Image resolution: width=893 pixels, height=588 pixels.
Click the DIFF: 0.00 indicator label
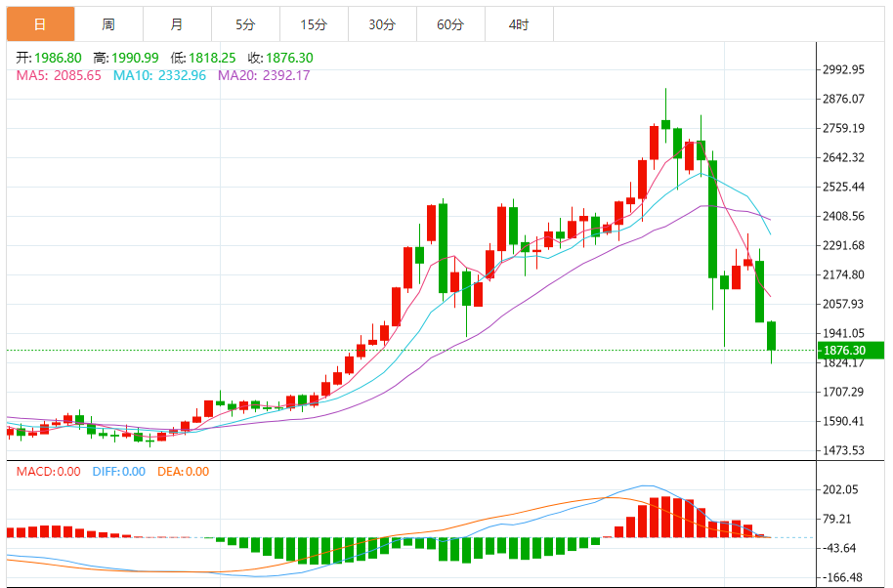(119, 472)
